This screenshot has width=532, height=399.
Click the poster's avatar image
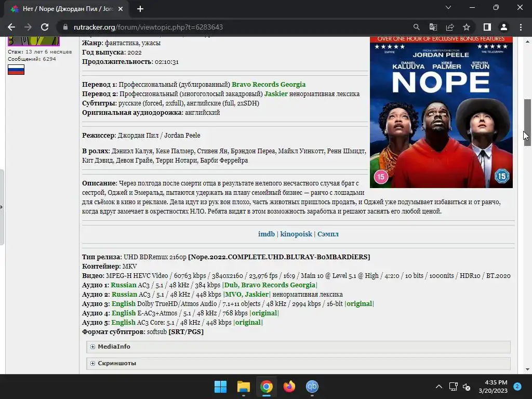point(34,41)
